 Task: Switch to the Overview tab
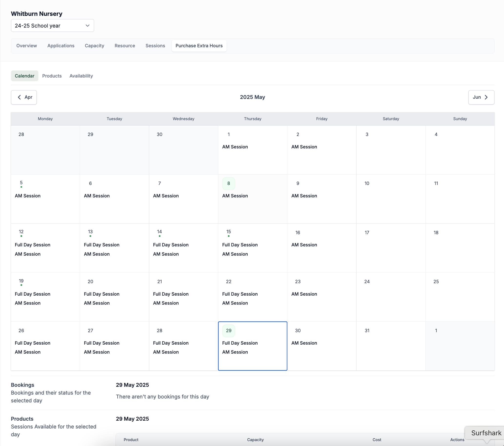coord(27,46)
